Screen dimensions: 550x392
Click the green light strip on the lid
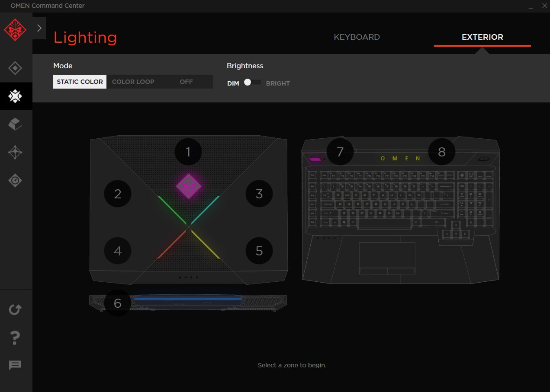[x=172, y=210]
